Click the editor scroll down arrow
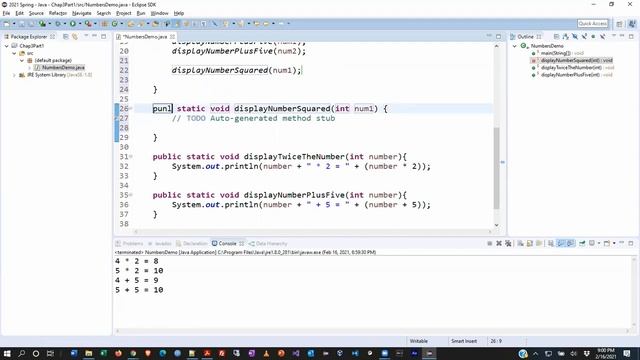Screen dimensions: 640x360 [x=496, y=225]
